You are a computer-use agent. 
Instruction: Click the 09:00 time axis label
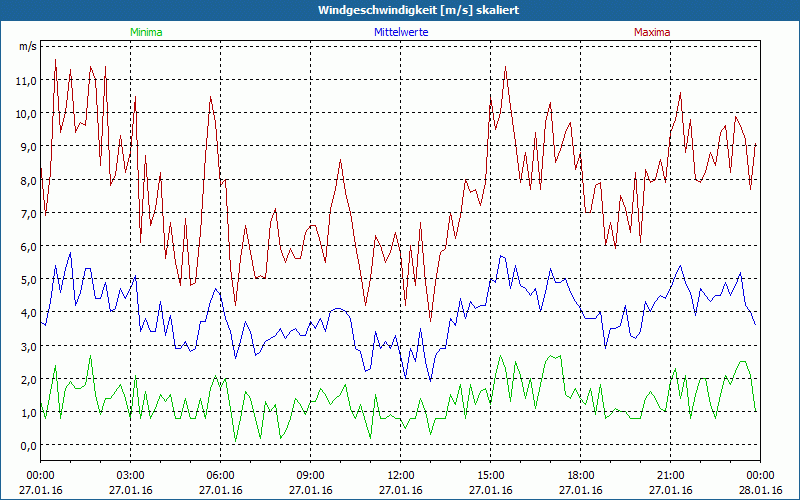point(311,476)
